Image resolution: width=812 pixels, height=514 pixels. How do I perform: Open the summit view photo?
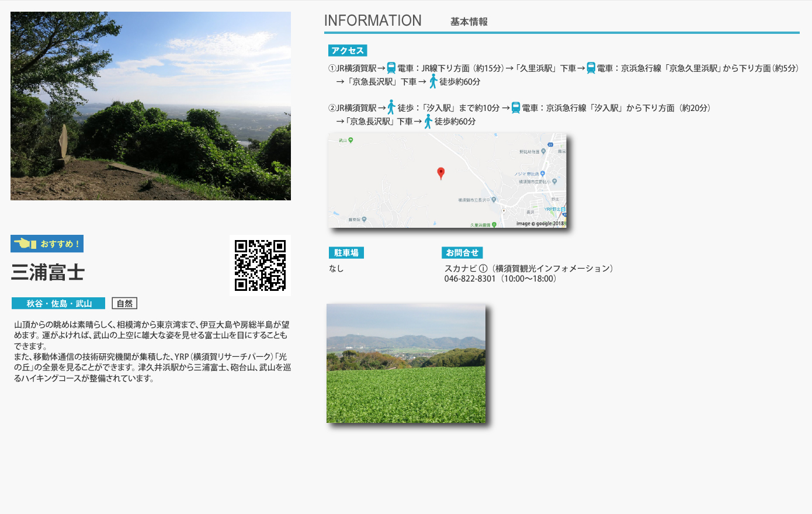click(x=151, y=106)
